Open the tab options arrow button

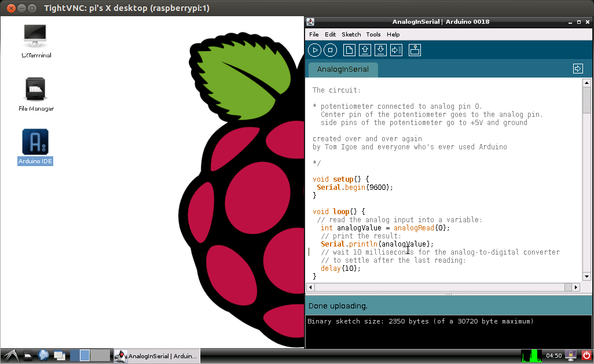577,69
